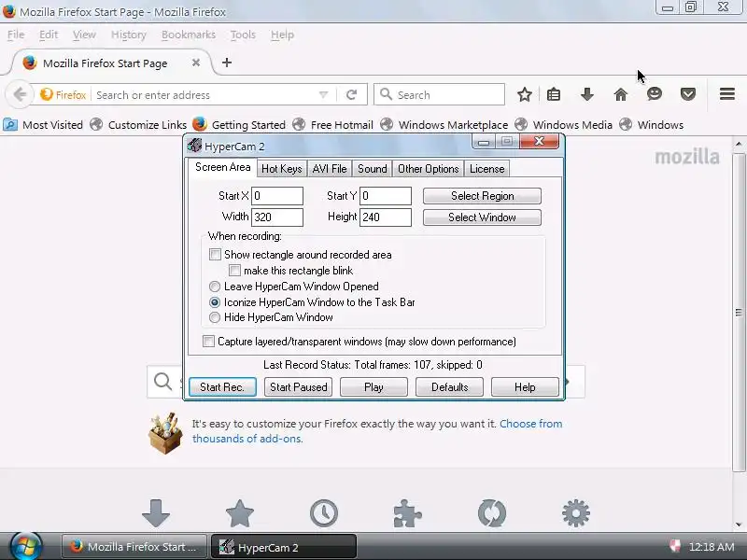Switch to the Hot Keys tab
Image resolution: width=747 pixels, height=560 pixels.
(282, 169)
